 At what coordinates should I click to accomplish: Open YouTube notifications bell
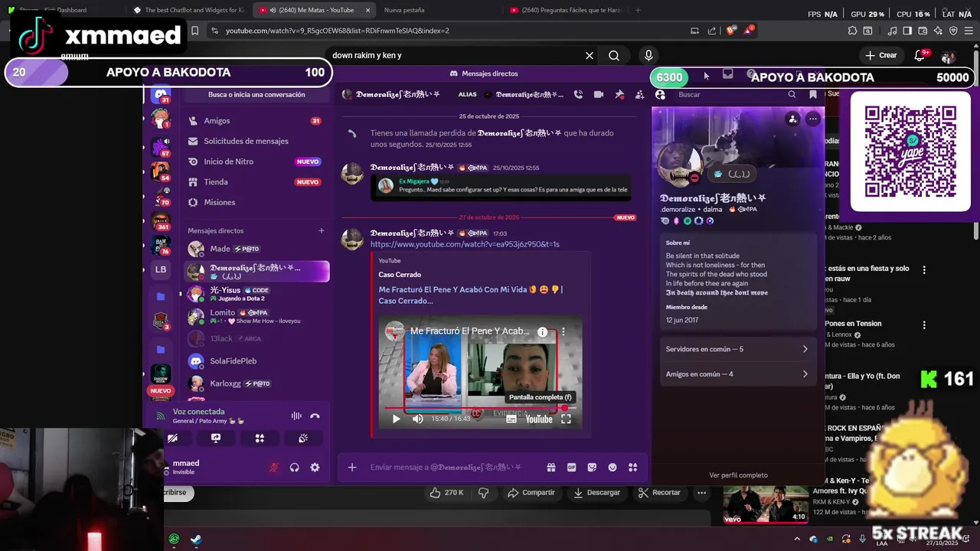pos(920,56)
